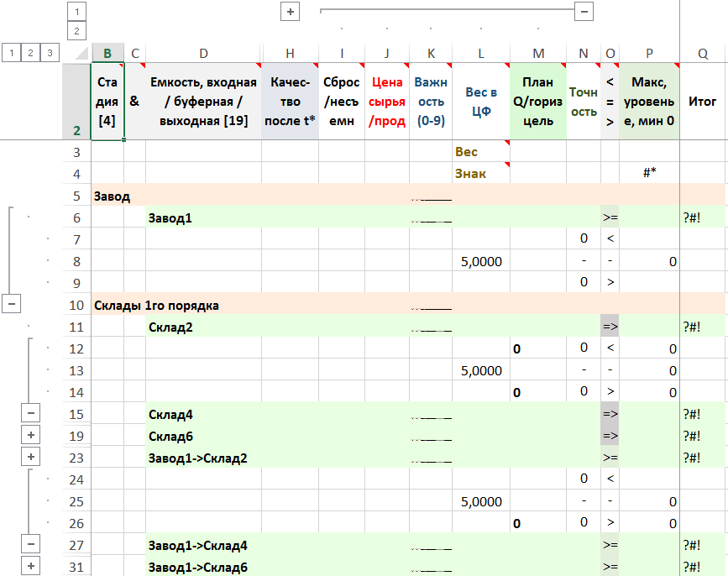Collapse column group with top minus button
728x576 pixels.
coord(584,12)
